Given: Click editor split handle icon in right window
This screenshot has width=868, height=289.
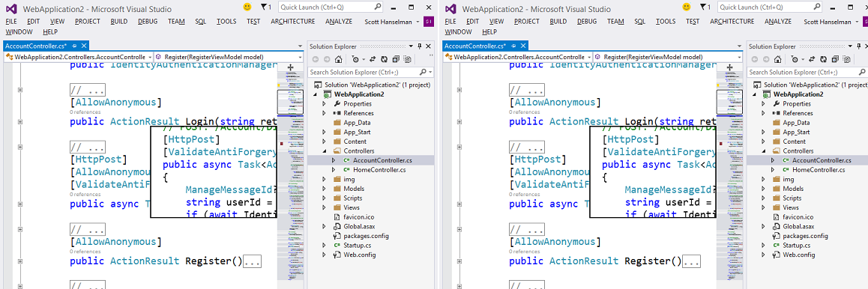Looking at the screenshot, I should point(730,67).
